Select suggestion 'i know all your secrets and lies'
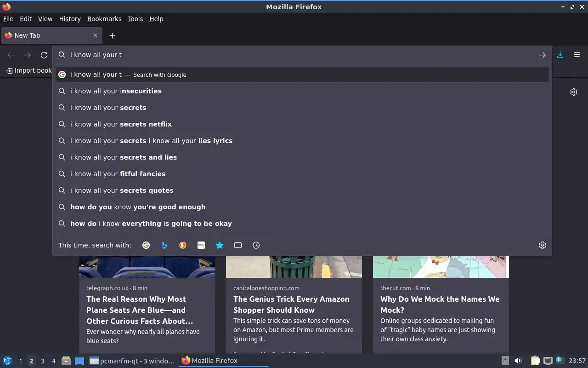The image size is (588, 368). [302, 157]
